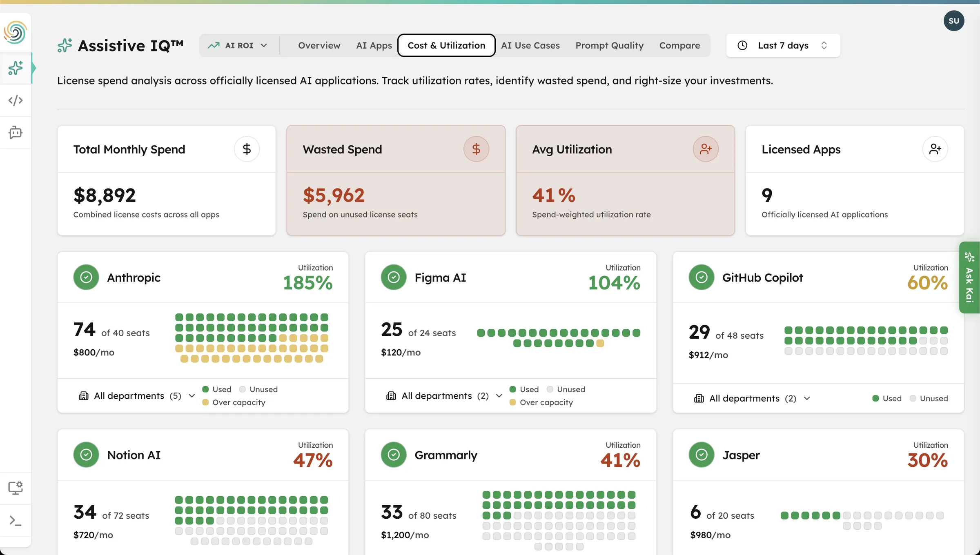Click a green used-seat square on Grammarly's grid
This screenshot has width=980, height=555.
pos(487,495)
